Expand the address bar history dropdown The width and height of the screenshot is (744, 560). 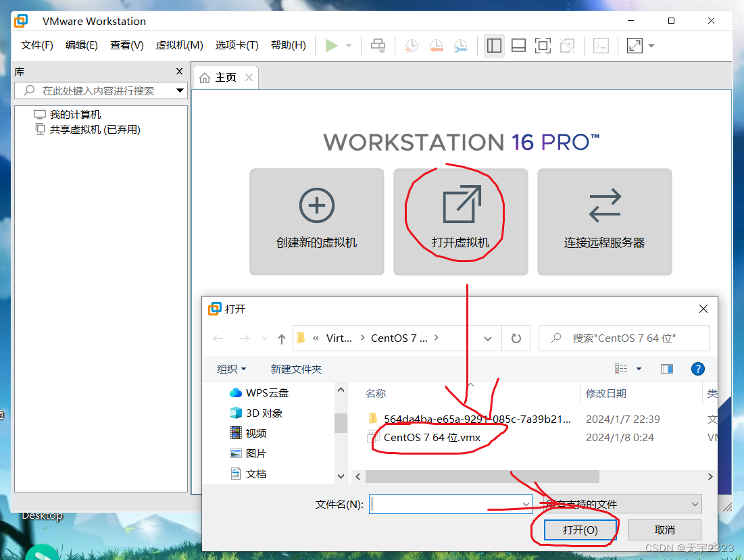(488, 338)
